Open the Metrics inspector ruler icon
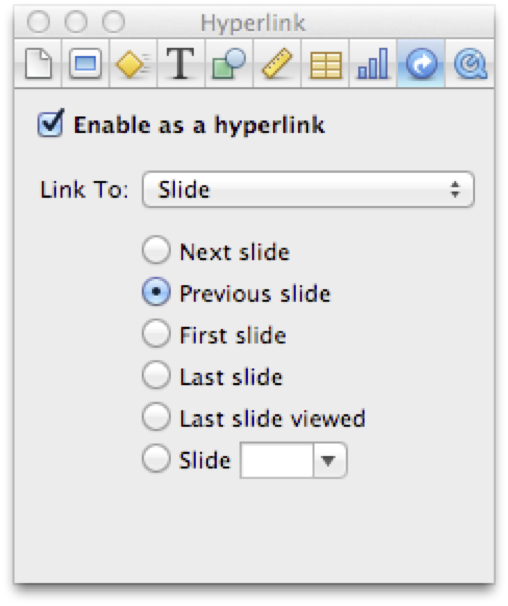The width and height of the screenshot is (508, 606). click(277, 64)
